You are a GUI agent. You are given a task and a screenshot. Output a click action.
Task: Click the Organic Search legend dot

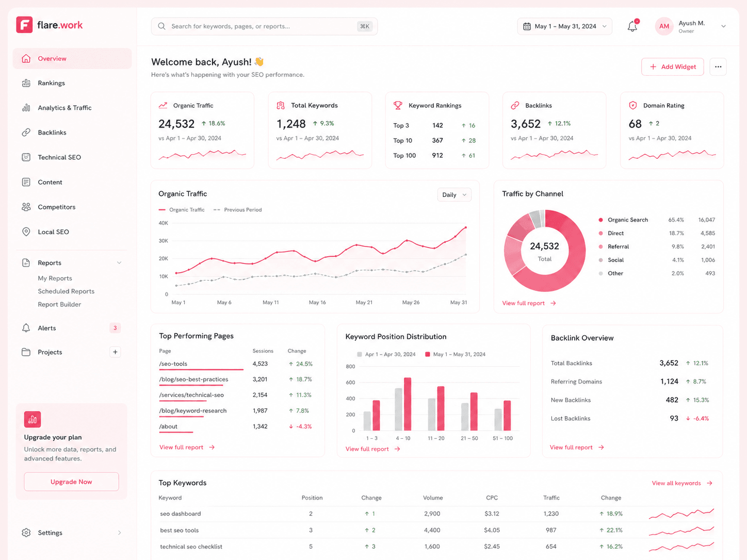pyautogui.click(x=600, y=220)
